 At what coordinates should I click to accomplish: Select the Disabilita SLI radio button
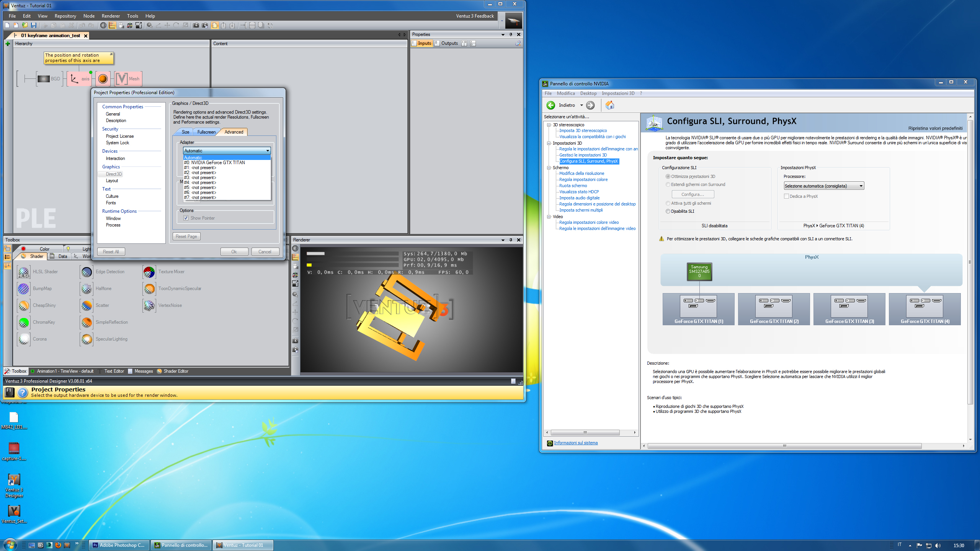click(x=668, y=211)
